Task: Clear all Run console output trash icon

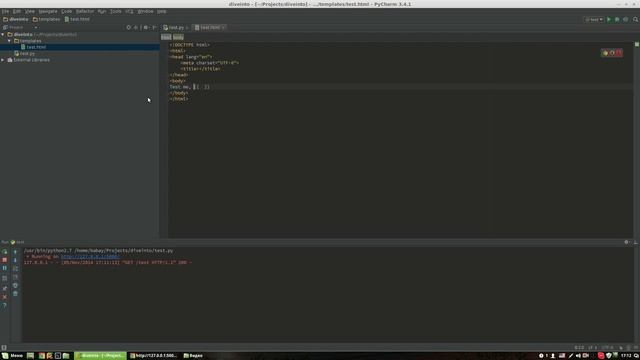Action: (x=16, y=293)
